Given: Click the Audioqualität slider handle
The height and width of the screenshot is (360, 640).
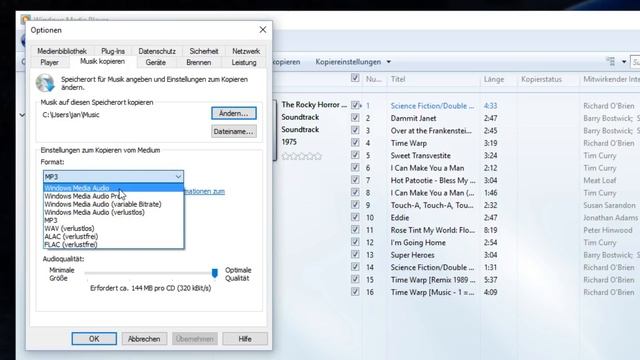Looking at the screenshot, I should click(214, 273).
